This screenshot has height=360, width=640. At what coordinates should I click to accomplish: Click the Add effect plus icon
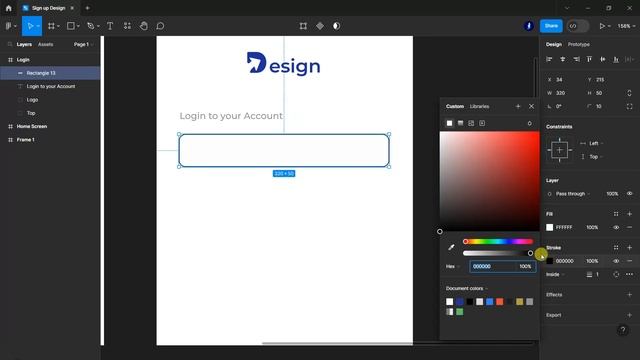629,295
